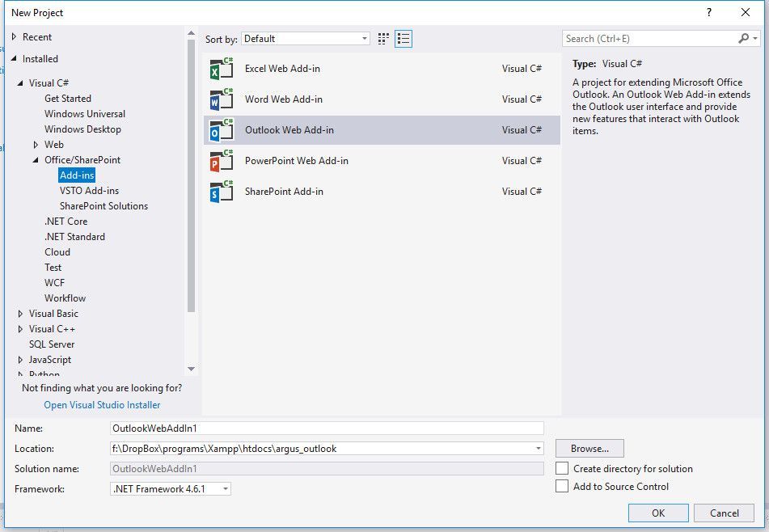Select Excel Web Add-in template name
The width and height of the screenshot is (769, 532).
282,69
